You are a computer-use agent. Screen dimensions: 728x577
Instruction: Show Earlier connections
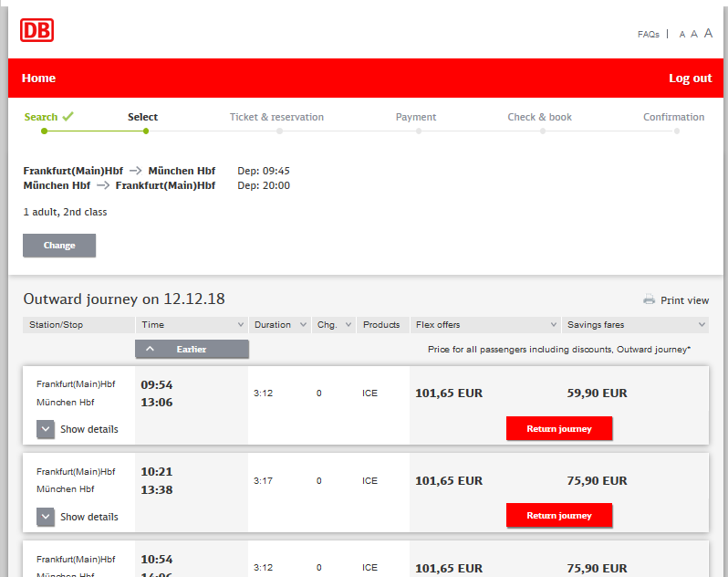click(192, 349)
